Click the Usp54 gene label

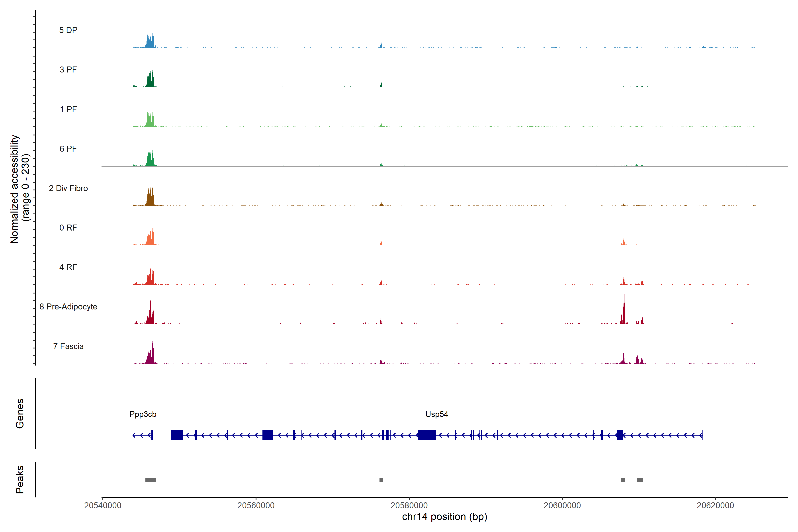coord(437,414)
